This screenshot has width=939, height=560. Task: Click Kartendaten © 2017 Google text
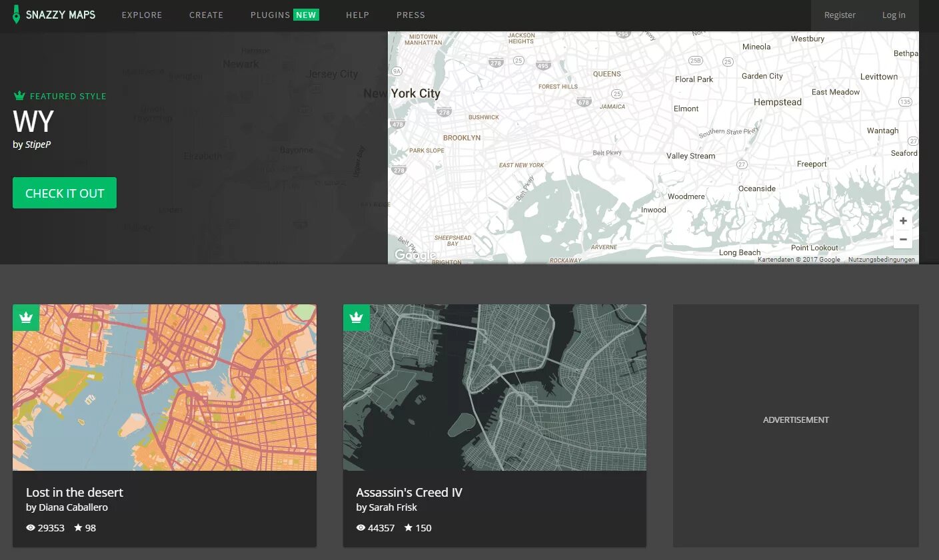click(799, 260)
